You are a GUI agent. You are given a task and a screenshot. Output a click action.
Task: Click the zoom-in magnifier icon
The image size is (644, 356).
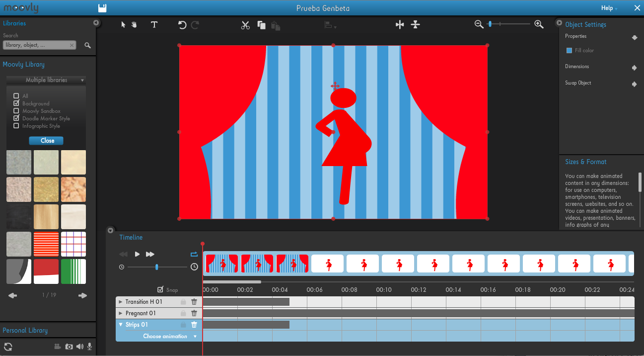[x=539, y=24]
